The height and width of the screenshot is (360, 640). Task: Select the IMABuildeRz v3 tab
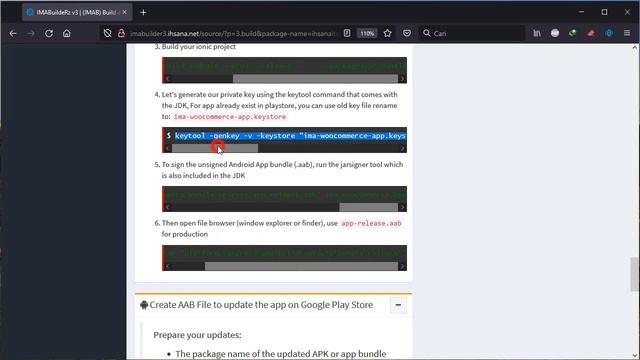(x=77, y=12)
